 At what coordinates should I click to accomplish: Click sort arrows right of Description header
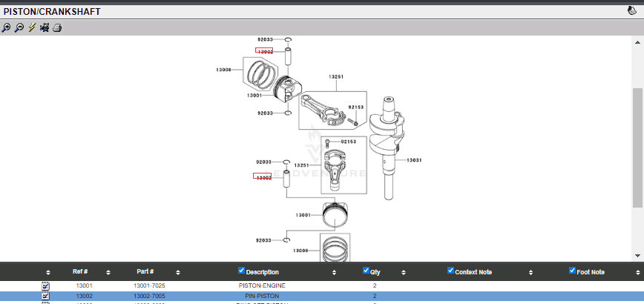(x=335, y=272)
